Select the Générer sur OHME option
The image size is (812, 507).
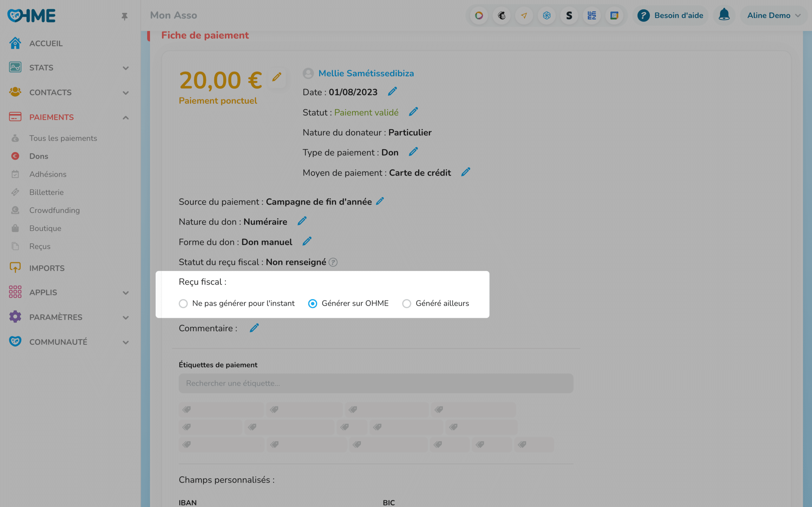(312, 304)
